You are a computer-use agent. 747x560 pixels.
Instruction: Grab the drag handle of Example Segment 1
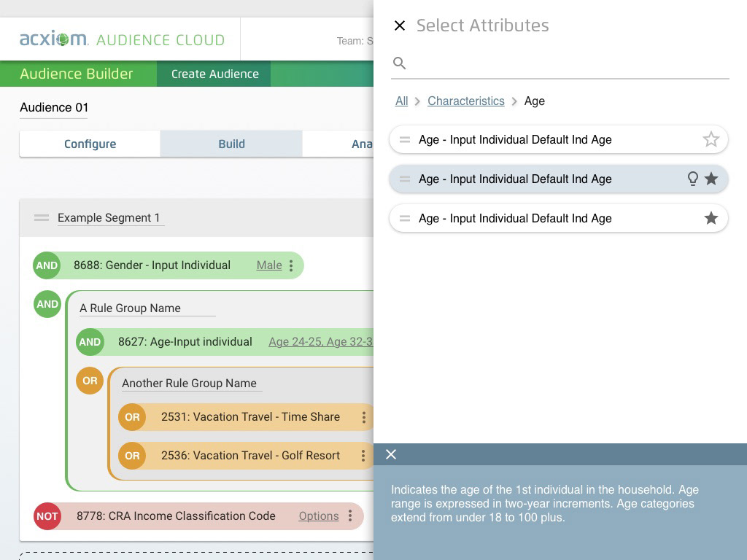click(x=42, y=217)
